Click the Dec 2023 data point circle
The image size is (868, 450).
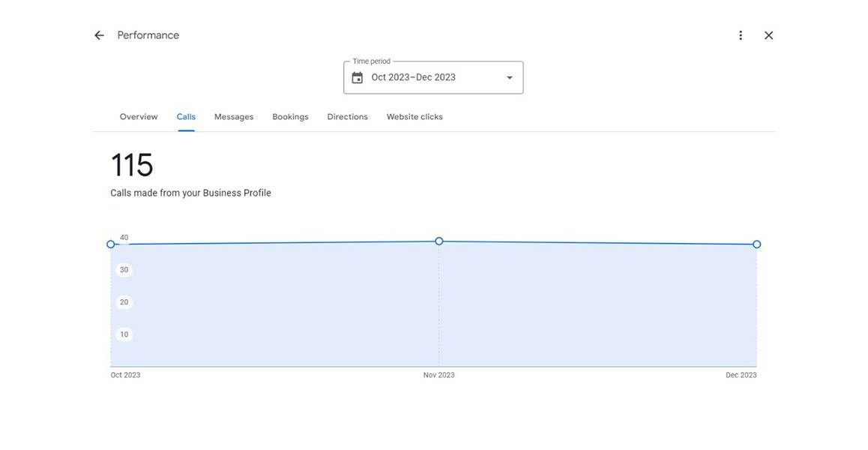tap(757, 244)
